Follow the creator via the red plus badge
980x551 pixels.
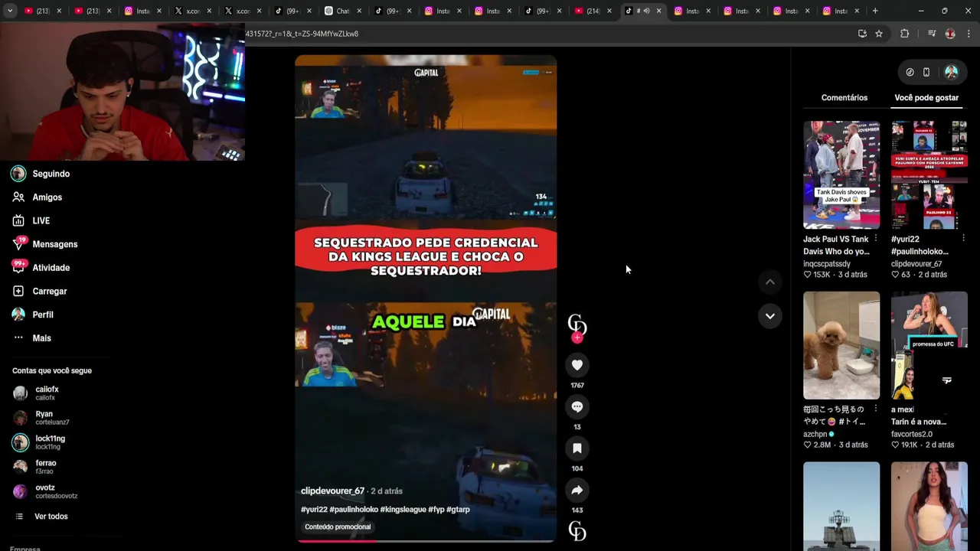577,337
